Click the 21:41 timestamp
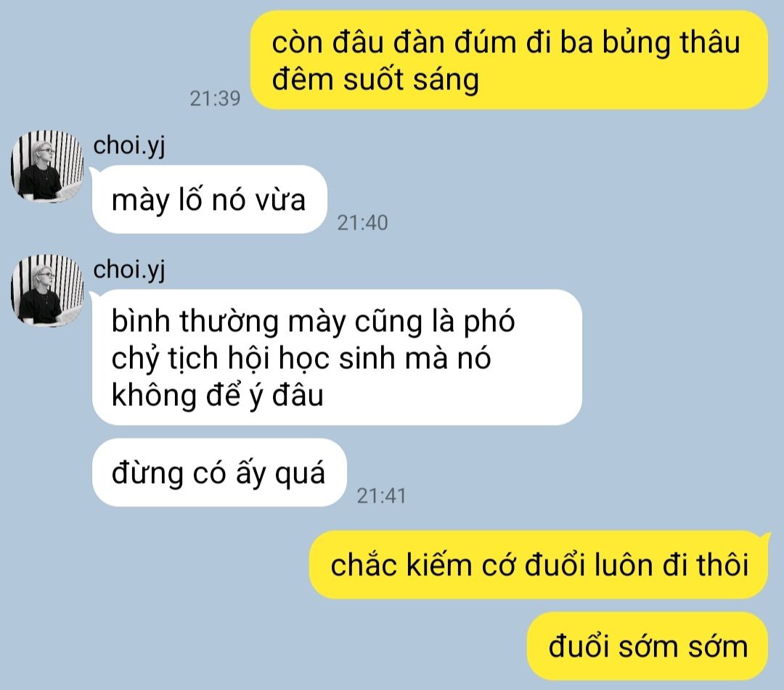The image size is (784, 690). coord(382,496)
